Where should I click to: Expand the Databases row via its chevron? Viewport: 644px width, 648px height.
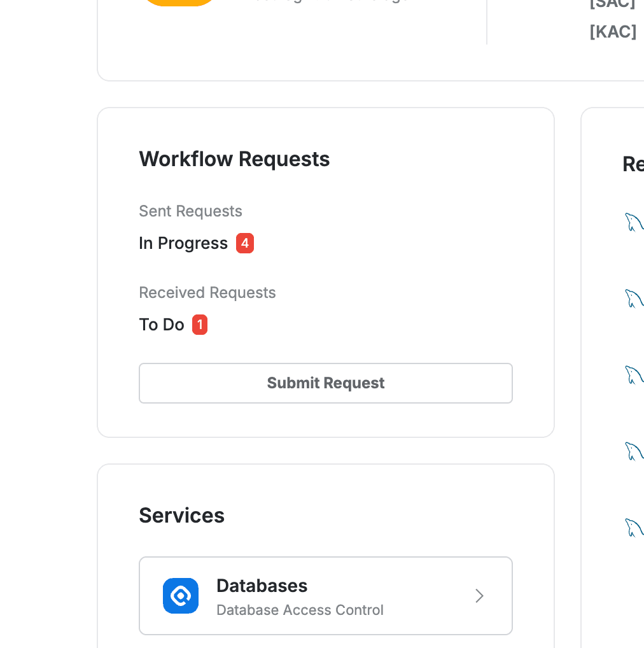click(479, 596)
